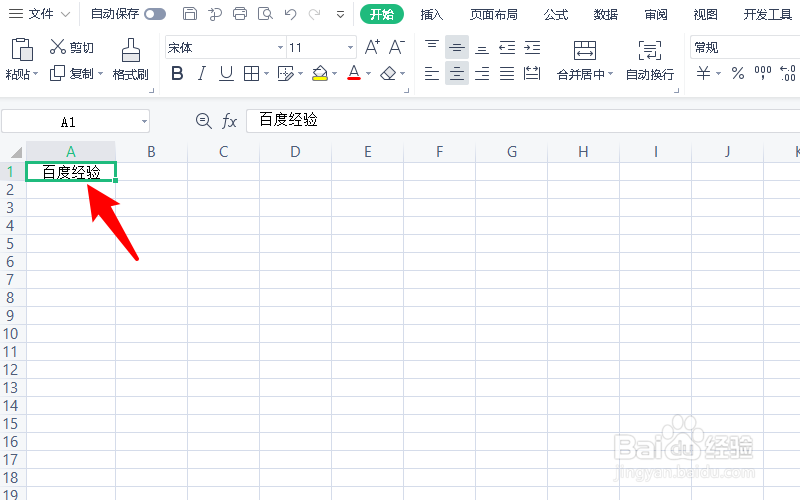Screen dimensions: 800x500
Task: Switch to the 数据 tab
Action: point(606,14)
